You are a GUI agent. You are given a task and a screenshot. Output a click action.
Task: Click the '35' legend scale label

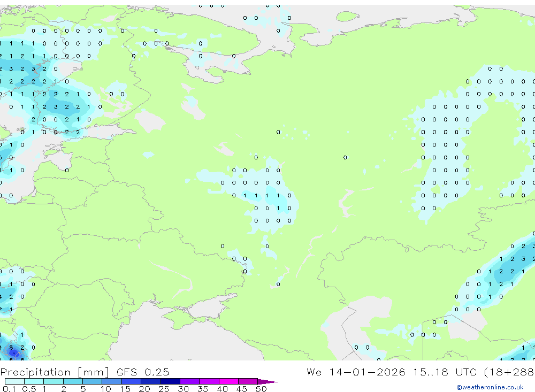[203, 389]
